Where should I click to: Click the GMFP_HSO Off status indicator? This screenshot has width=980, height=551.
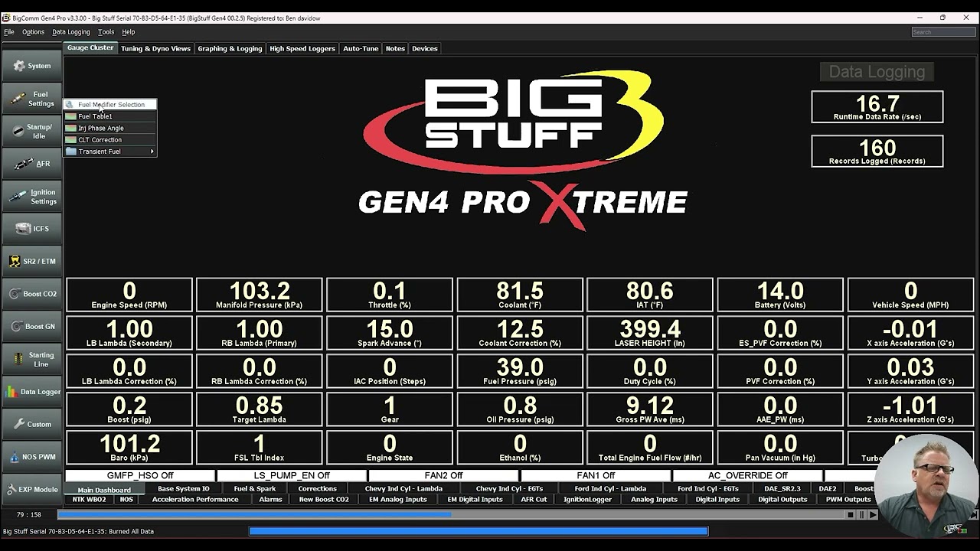click(140, 475)
